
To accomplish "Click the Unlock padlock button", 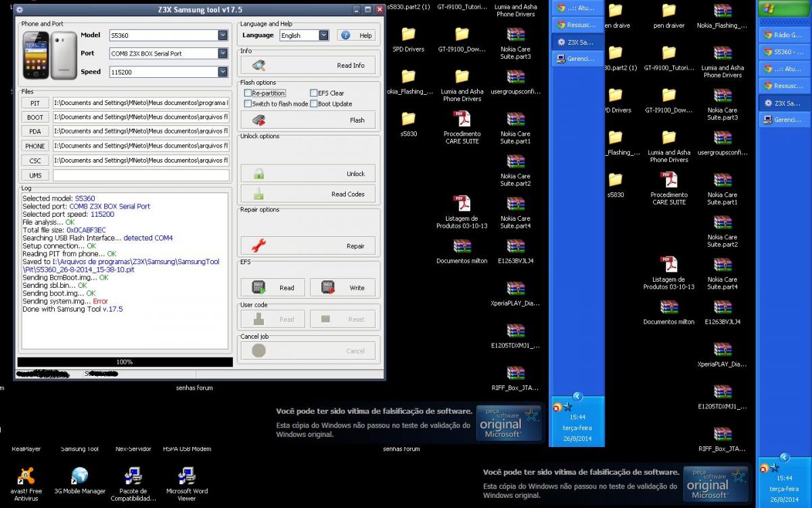I will [x=307, y=174].
